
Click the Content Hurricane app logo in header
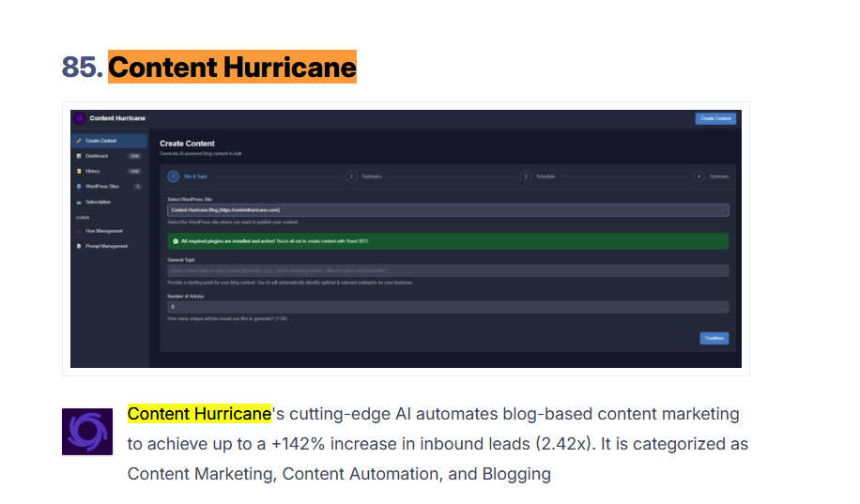click(80, 118)
